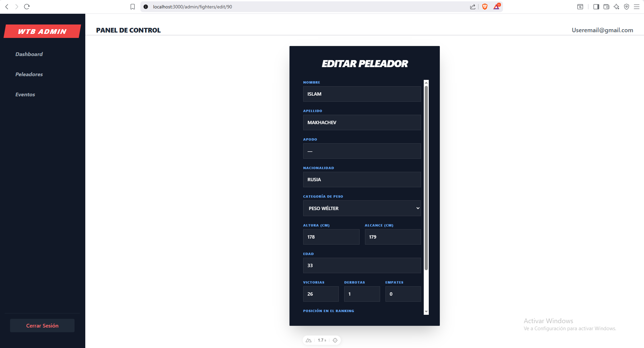Activate the Nuxt component inspector crosshair icon
The width and height of the screenshot is (644, 348).
point(335,340)
